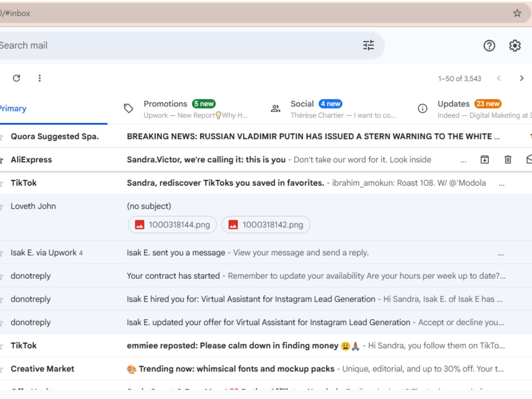Star the first TikTok email about favorites
Image resolution: width=532 pixels, height=399 pixels.
pyautogui.click(x=1, y=183)
